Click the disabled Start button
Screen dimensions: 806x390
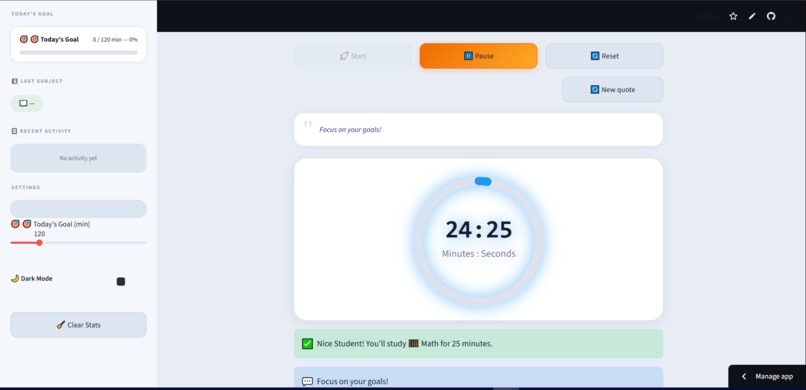click(353, 56)
